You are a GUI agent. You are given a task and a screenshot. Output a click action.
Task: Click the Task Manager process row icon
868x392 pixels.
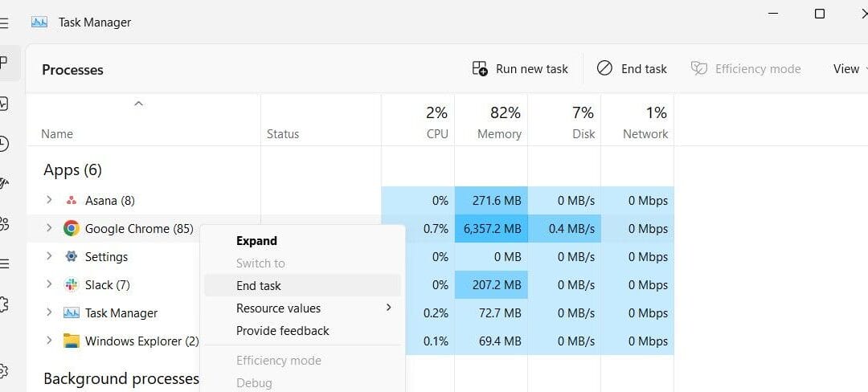click(72, 313)
